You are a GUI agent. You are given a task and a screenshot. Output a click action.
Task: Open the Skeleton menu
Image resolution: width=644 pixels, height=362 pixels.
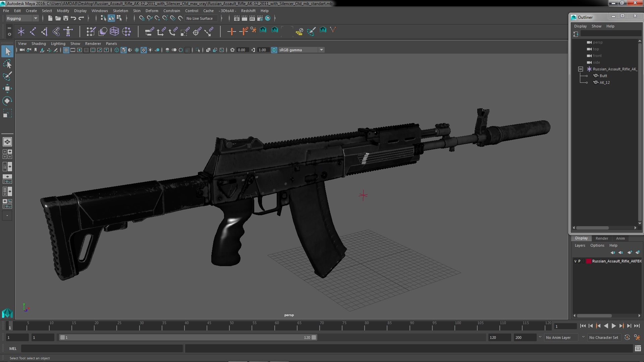tap(120, 11)
